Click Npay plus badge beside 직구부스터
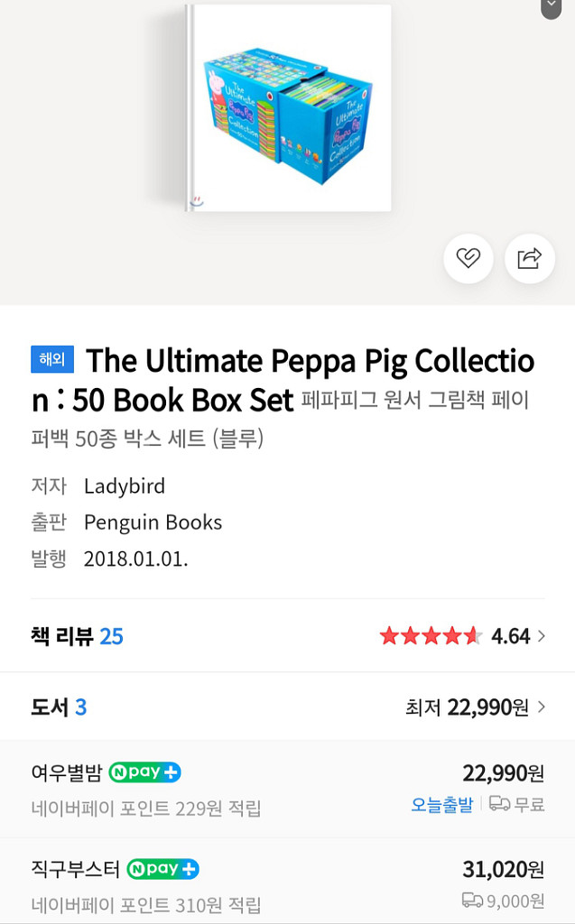 (x=162, y=869)
